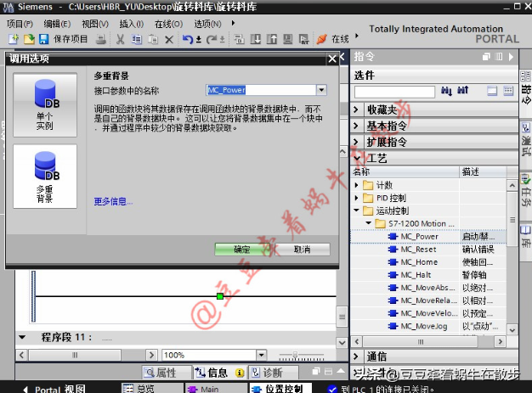Click the print toolbar icon

101,39
